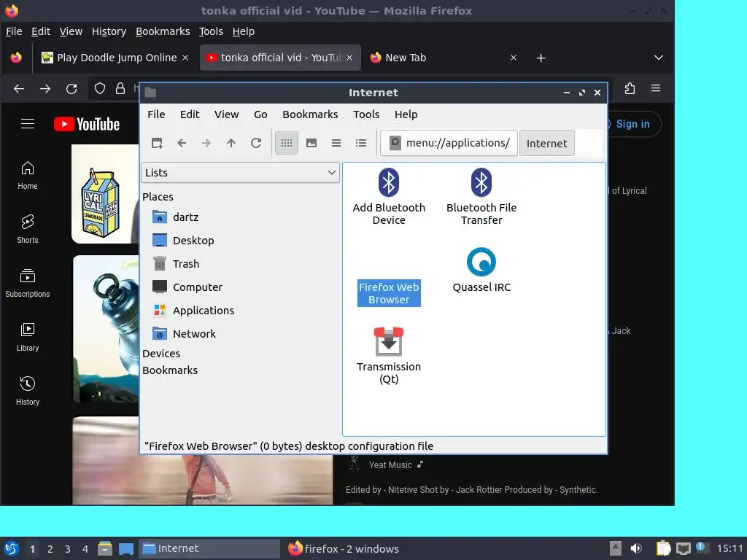Click YouTube Sign in button

point(632,124)
